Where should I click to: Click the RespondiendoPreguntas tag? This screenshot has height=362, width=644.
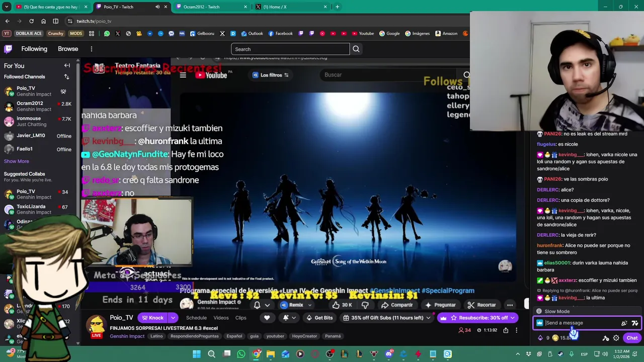coord(194,336)
